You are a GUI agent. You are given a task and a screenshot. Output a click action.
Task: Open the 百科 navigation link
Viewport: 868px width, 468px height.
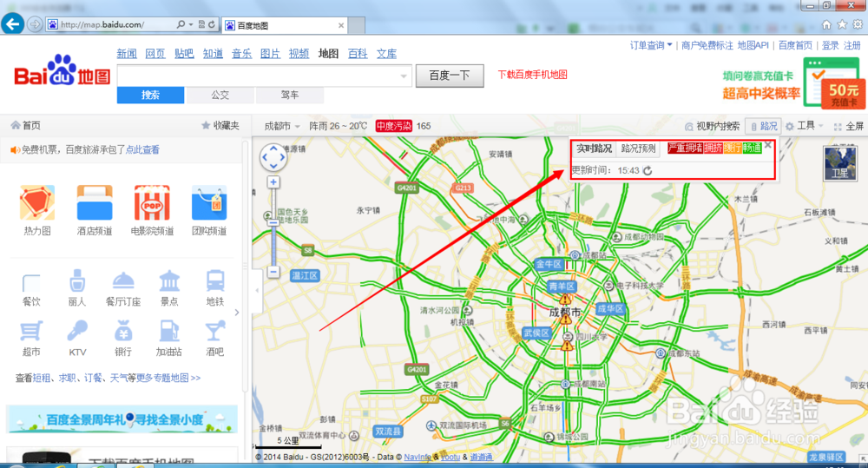(x=358, y=54)
